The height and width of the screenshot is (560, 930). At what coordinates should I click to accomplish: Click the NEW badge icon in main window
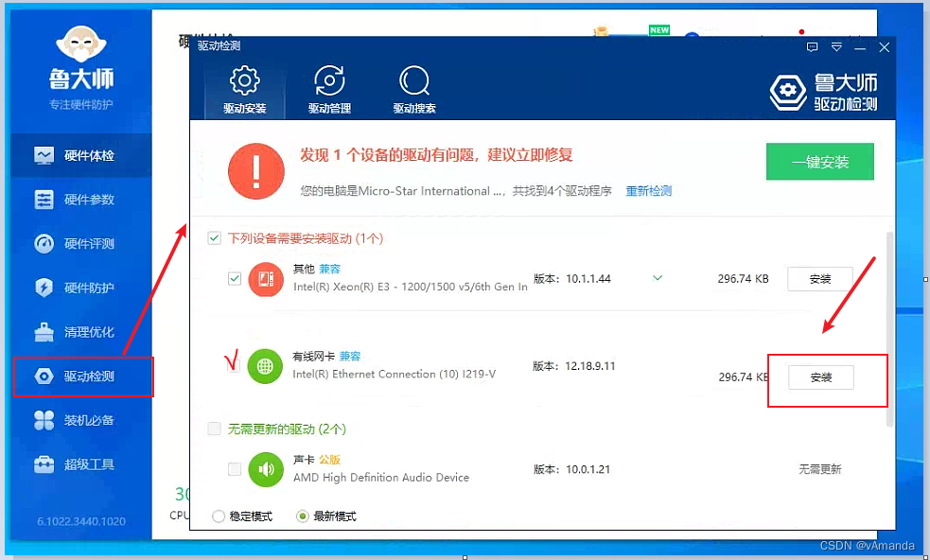[x=659, y=29]
